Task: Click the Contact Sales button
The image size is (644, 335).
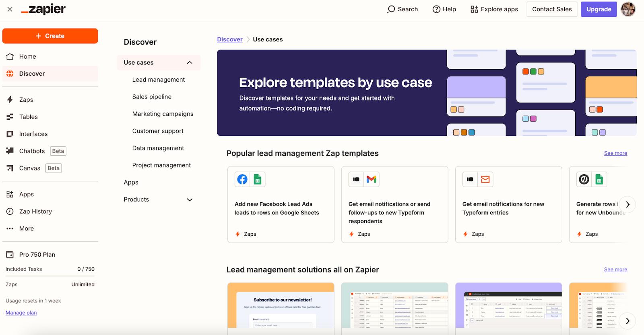Action: pyautogui.click(x=552, y=9)
